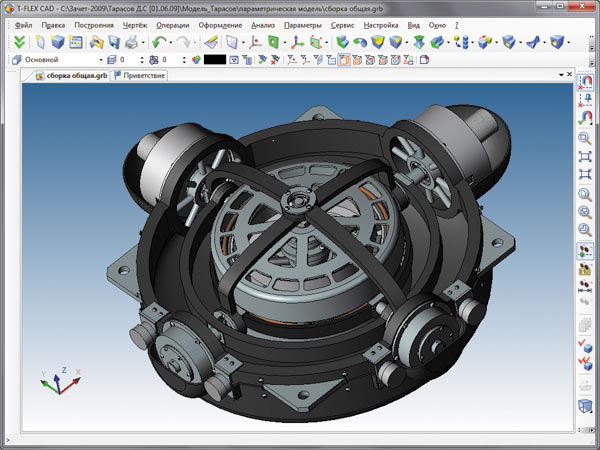
Task: Close the document tab with X
Action: click(569, 74)
